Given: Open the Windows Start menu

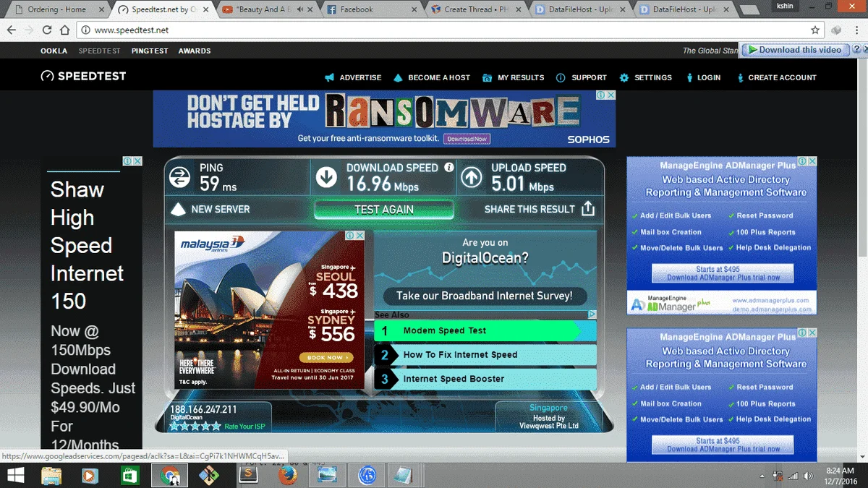Looking at the screenshot, I should click(16, 476).
